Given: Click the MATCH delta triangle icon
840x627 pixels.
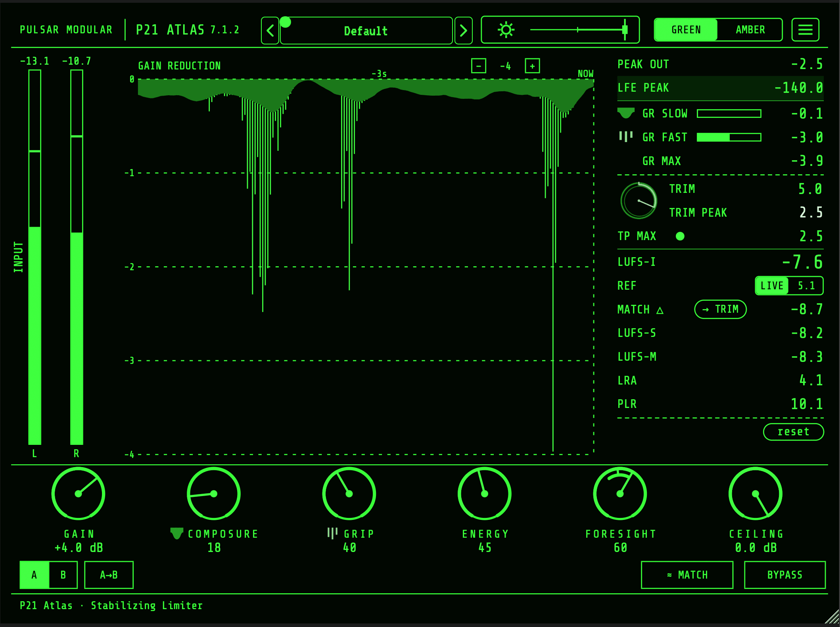Looking at the screenshot, I should coord(660,310).
